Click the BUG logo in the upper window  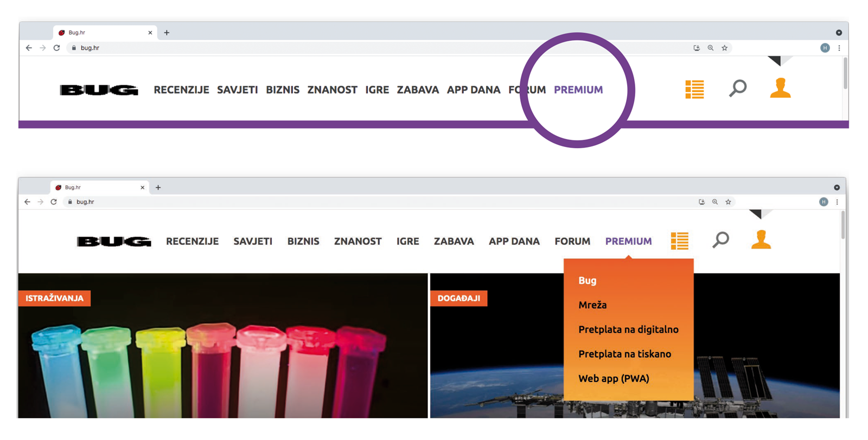[99, 90]
